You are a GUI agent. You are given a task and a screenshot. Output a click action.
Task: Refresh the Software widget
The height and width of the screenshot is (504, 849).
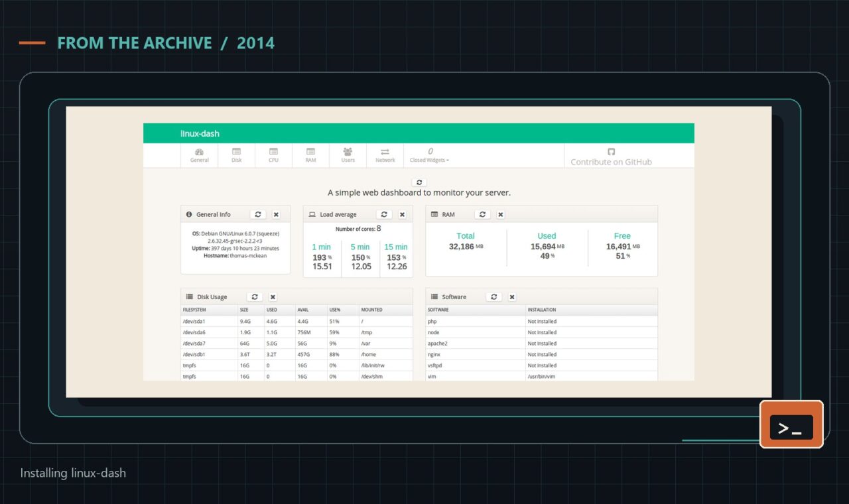point(493,296)
